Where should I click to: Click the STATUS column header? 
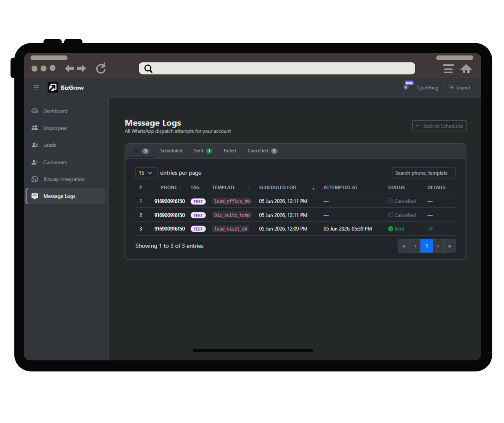click(x=396, y=187)
